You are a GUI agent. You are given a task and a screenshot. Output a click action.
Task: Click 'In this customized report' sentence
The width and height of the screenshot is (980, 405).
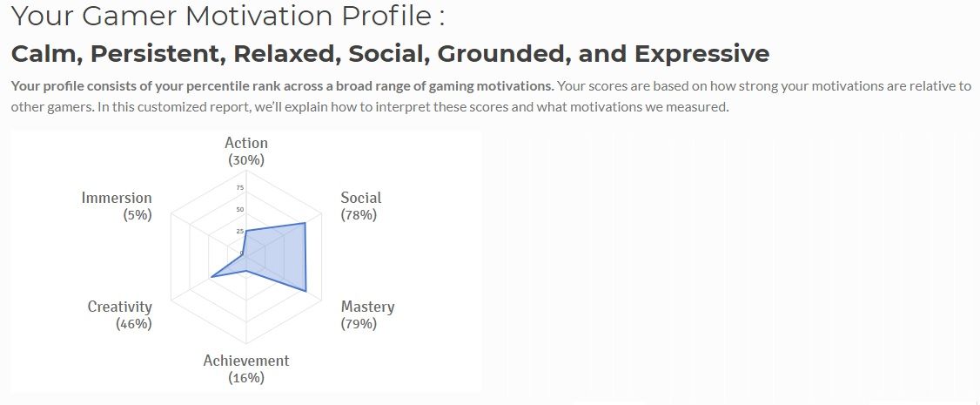click(413, 106)
